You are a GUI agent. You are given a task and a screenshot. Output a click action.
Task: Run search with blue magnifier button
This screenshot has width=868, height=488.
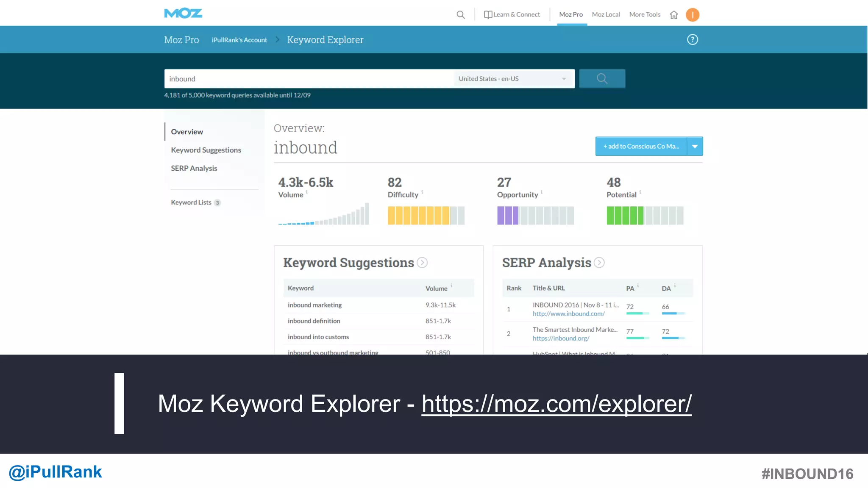click(602, 79)
